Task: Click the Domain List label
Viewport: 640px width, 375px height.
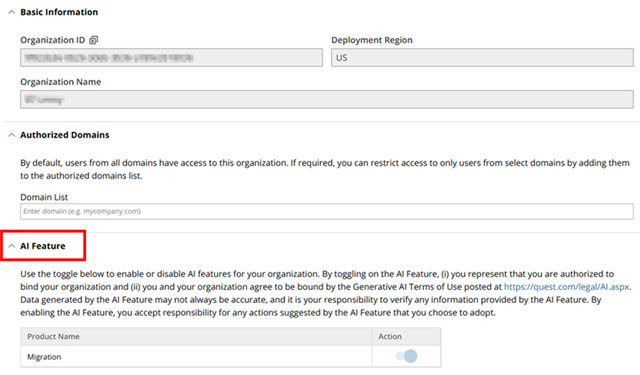Action: coord(44,197)
